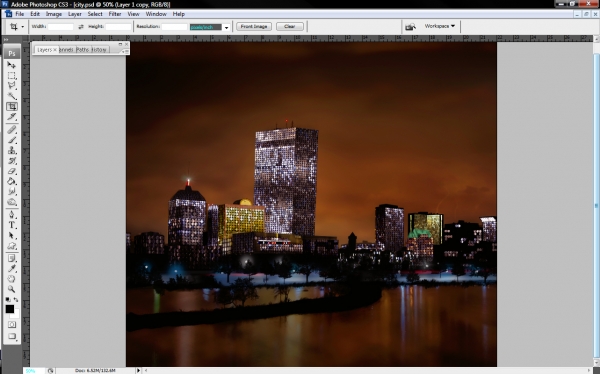The image size is (600, 374).
Task: Open the Layers panel options menu
Action: [126, 51]
